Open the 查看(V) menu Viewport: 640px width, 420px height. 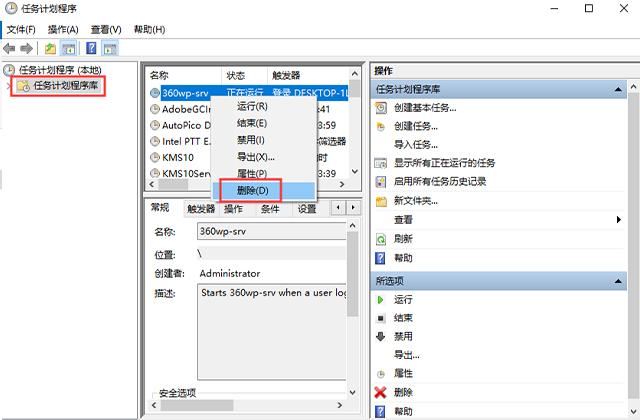106,29
